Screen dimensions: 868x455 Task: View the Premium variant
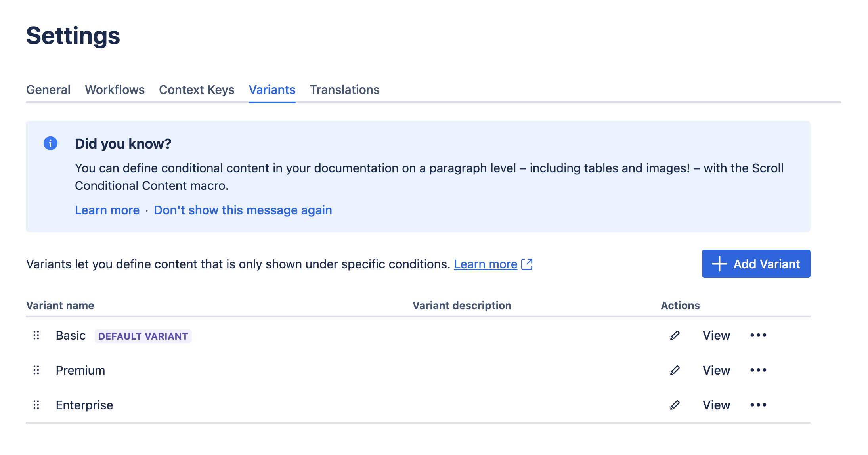tap(716, 370)
